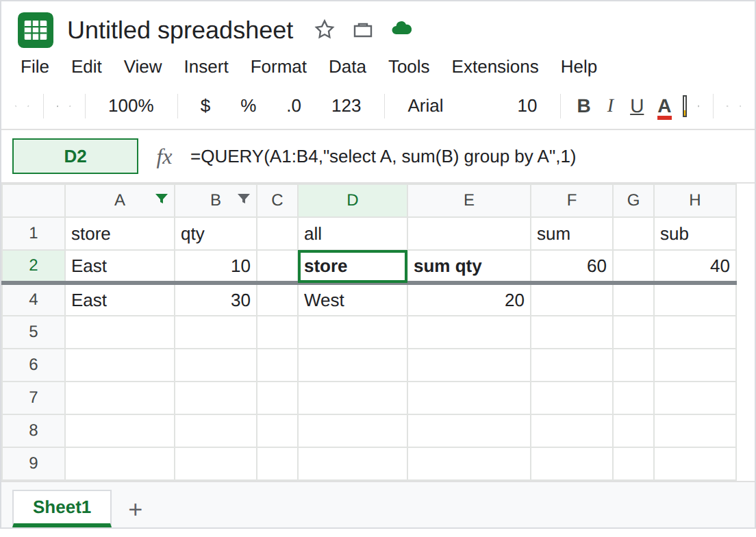
Task: Click cell A1 containing 'store'
Action: click(x=120, y=234)
